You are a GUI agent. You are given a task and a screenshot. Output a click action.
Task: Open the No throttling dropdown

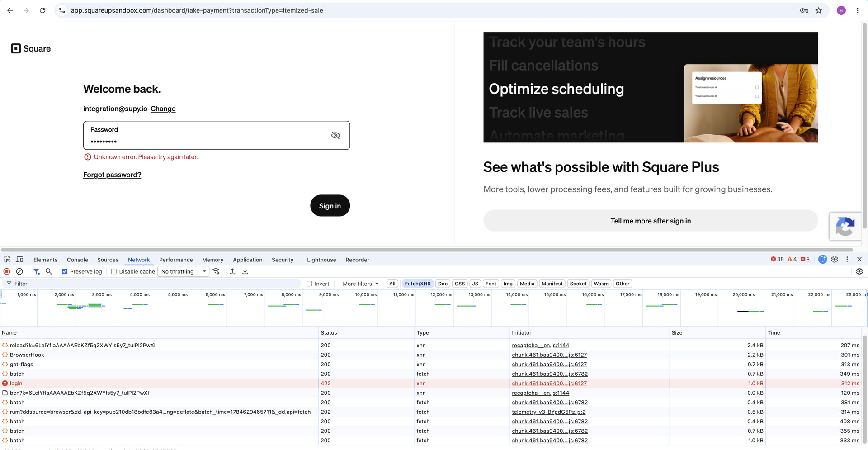(x=184, y=271)
